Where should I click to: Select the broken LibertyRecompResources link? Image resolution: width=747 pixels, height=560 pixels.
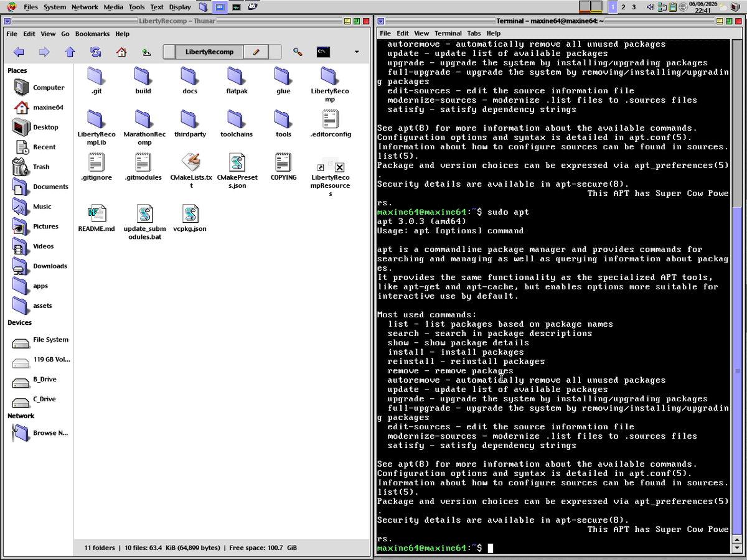pyautogui.click(x=331, y=177)
